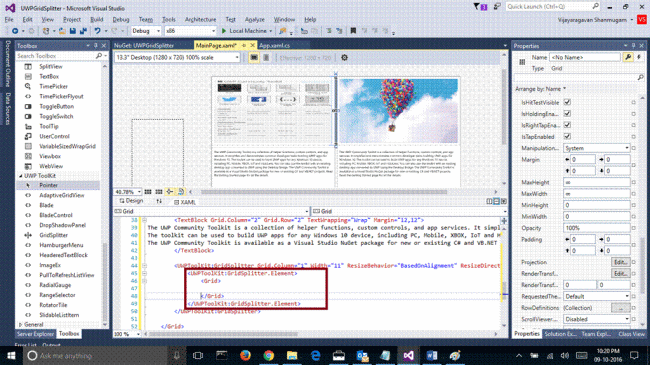
Task: Open the designer settings gear icon
Action: [x=344, y=58]
